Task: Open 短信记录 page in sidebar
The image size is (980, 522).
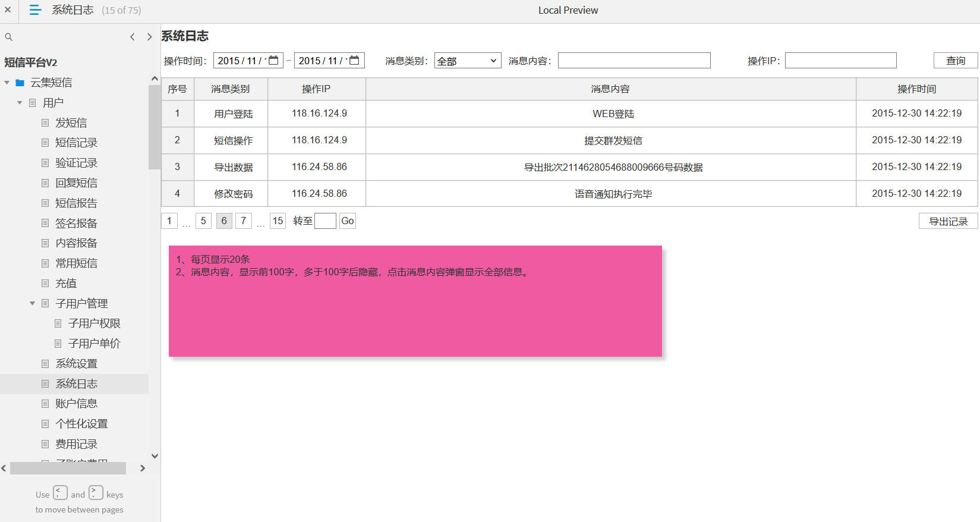Action: click(x=76, y=143)
